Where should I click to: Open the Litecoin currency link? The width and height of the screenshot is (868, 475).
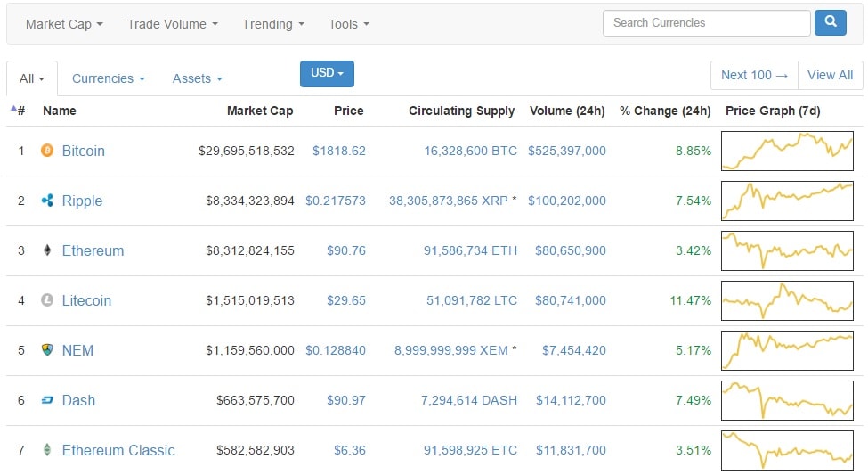point(86,300)
